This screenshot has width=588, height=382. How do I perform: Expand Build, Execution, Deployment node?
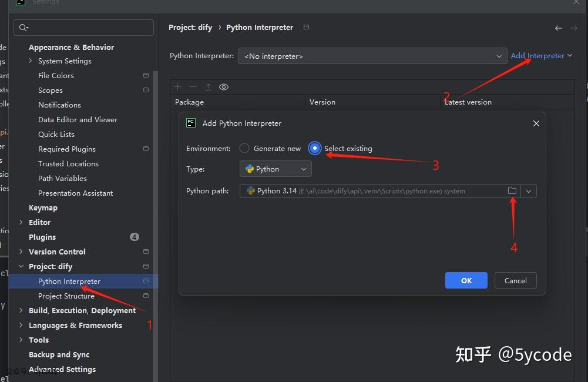21,310
